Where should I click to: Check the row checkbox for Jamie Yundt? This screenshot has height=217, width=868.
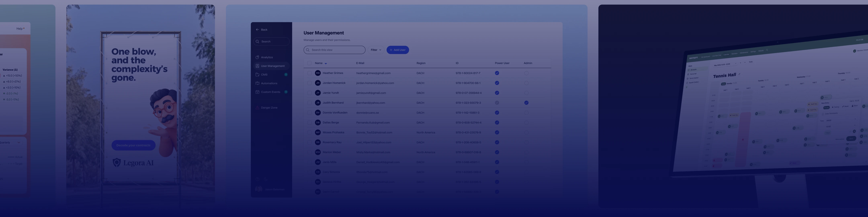point(309,93)
